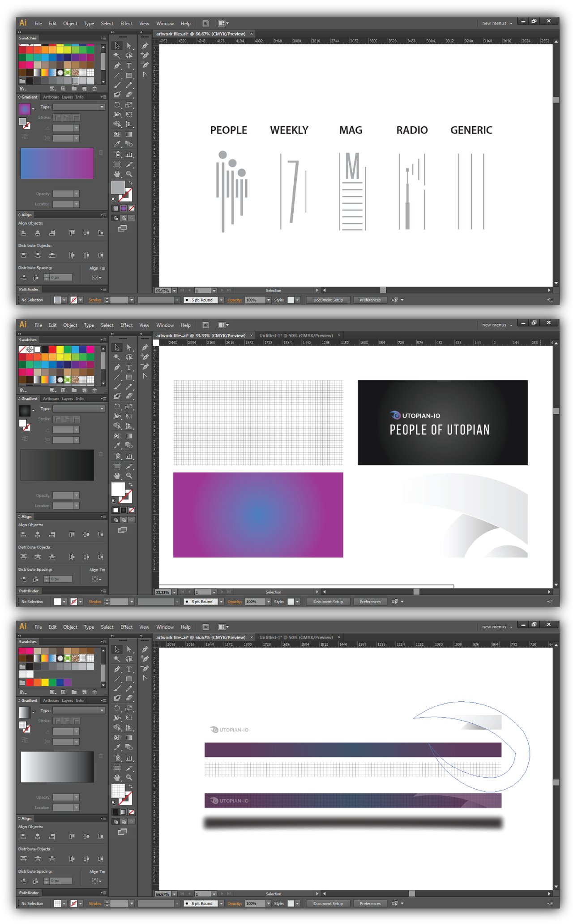Select the Line Segment tool in bottom window

(117, 679)
